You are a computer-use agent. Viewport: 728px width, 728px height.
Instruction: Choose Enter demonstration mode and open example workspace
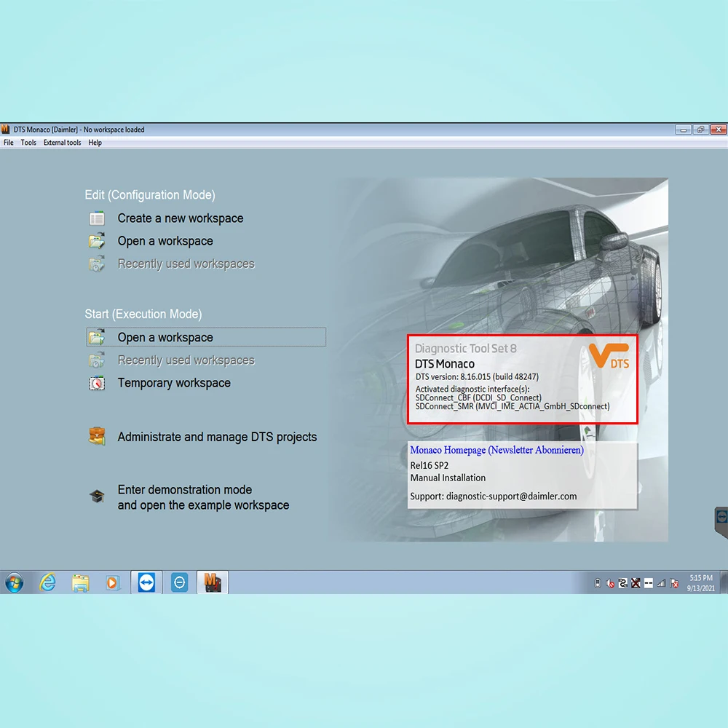tap(203, 497)
